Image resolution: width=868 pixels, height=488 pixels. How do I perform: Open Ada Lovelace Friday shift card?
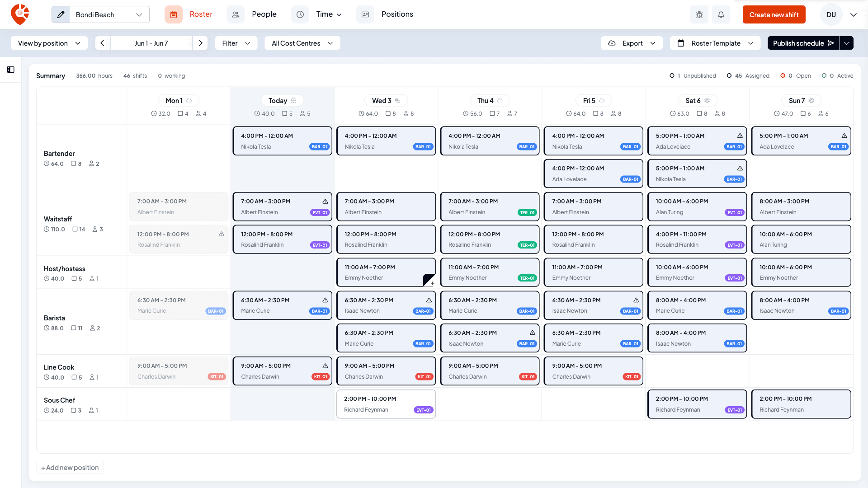click(x=594, y=174)
